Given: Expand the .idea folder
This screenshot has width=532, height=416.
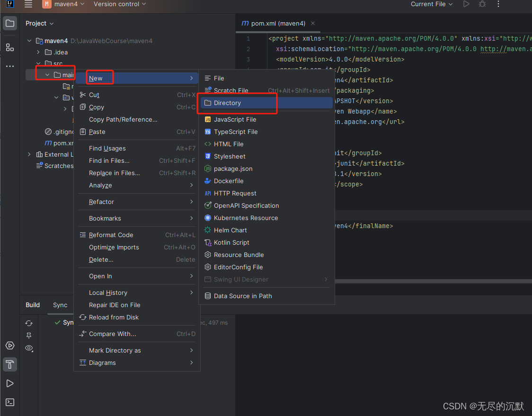Looking at the screenshot, I should 38,52.
